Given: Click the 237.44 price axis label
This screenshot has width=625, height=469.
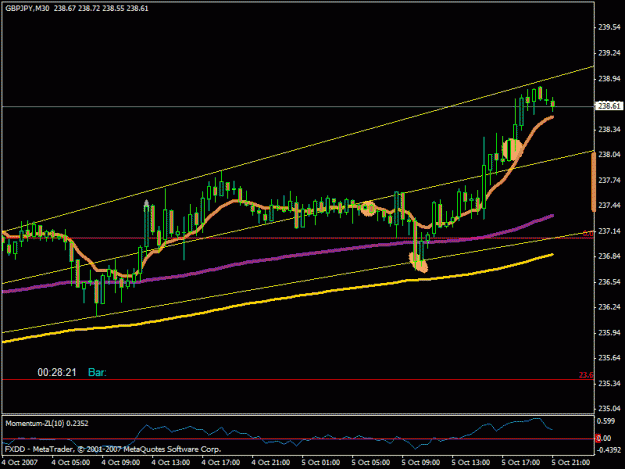Looking at the screenshot, I should (x=609, y=206).
